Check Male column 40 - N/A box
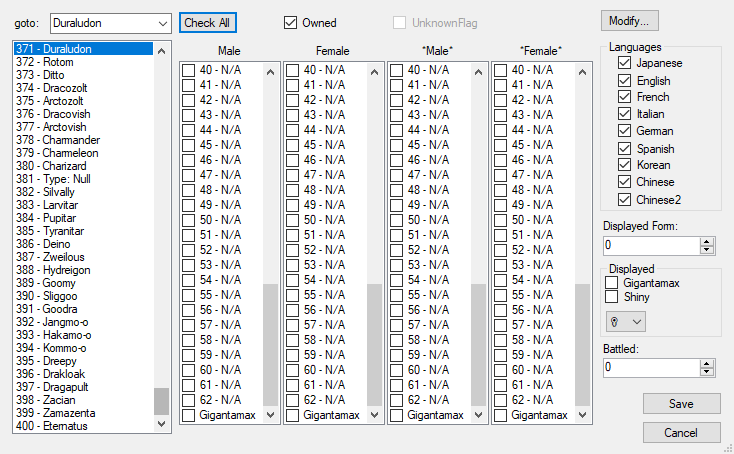Screen dimensions: 734x454 click(x=188, y=70)
